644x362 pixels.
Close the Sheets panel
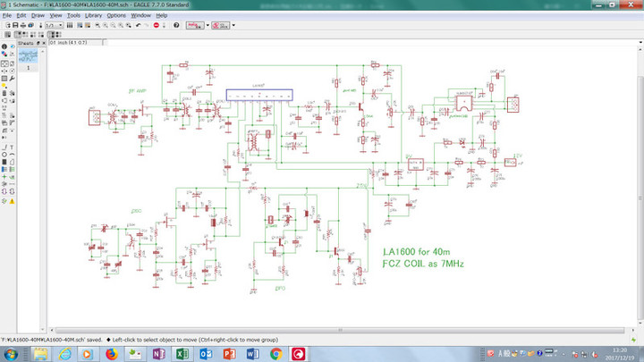pos(42,42)
